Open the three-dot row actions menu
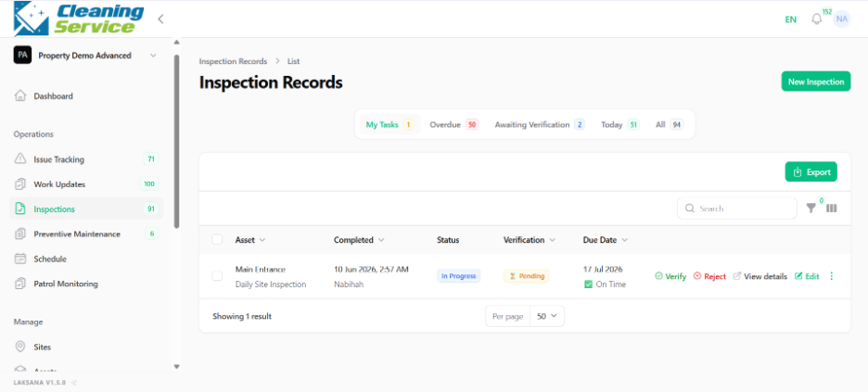This screenshot has width=868, height=392. [831, 276]
